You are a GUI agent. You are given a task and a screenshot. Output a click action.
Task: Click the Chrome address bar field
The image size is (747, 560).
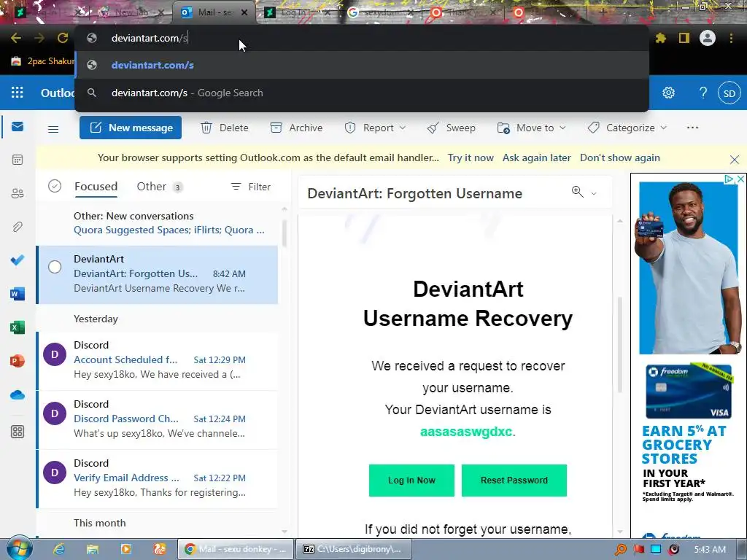(362, 38)
